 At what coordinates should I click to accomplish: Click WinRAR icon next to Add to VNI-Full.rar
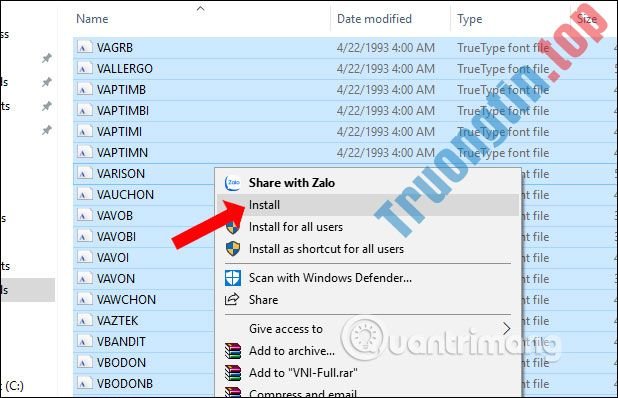coord(233,372)
